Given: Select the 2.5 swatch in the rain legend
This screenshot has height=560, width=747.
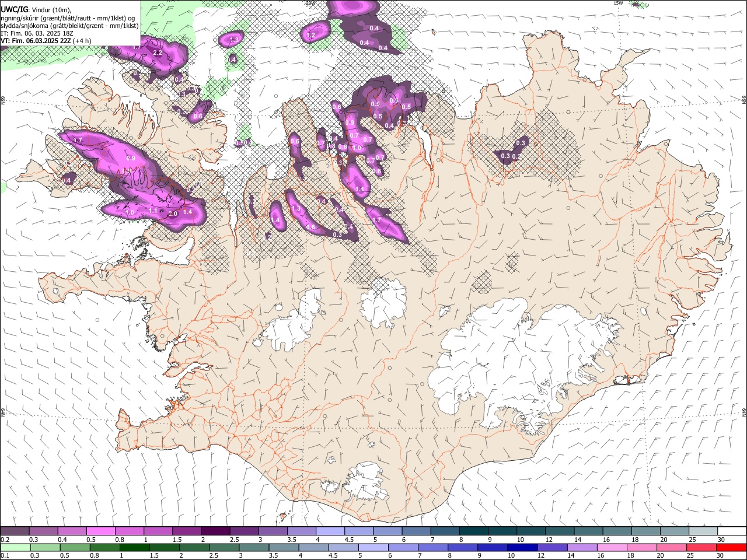Looking at the screenshot, I should (x=224, y=547).
